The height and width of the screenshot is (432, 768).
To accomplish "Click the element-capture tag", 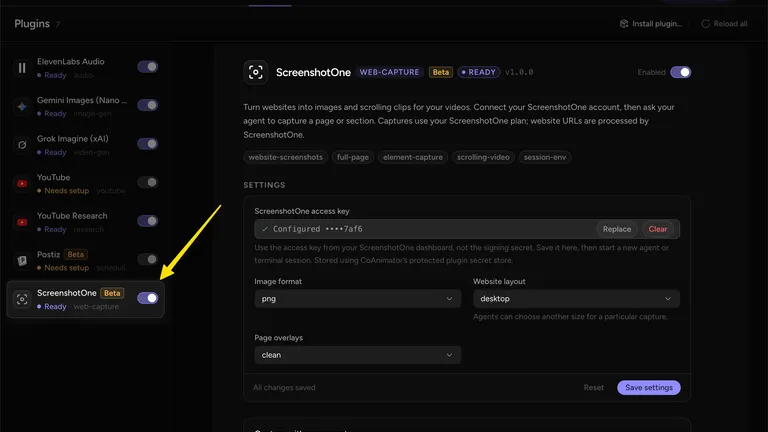I will click(412, 157).
